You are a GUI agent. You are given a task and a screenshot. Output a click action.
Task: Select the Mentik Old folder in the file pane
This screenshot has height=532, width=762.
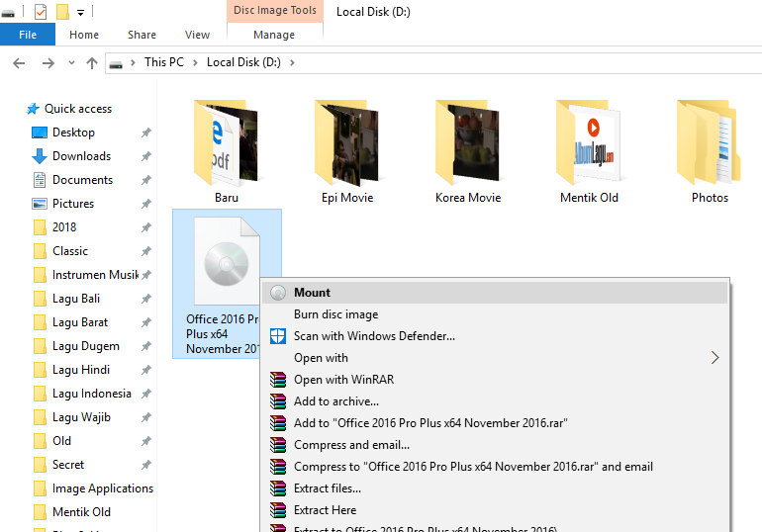589,151
